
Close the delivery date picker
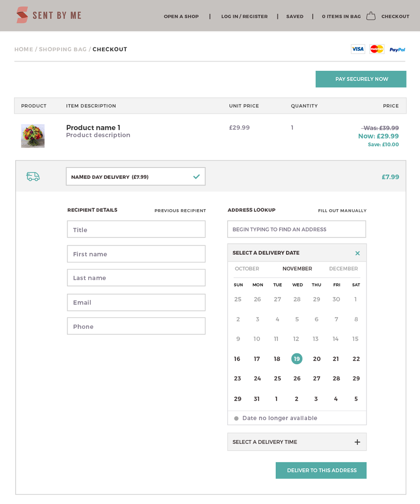tap(357, 253)
